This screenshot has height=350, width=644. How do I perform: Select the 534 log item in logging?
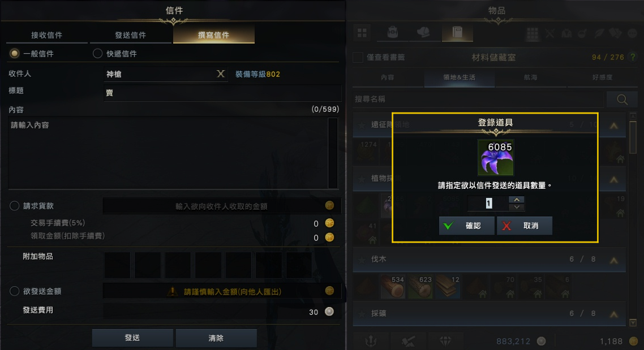click(x=393, y=286)
